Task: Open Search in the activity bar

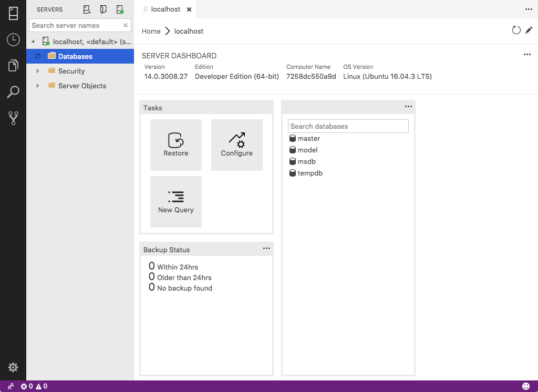Action: click(13, 91)
